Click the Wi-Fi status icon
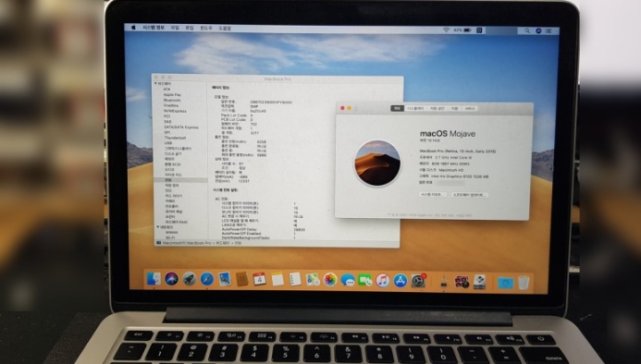Screen dimensions: 641x364 click(x=447, y=30)
